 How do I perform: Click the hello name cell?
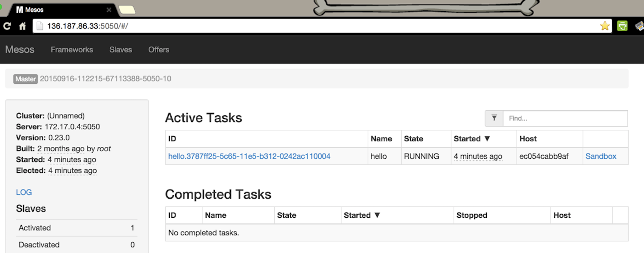(x=379, y=156)
